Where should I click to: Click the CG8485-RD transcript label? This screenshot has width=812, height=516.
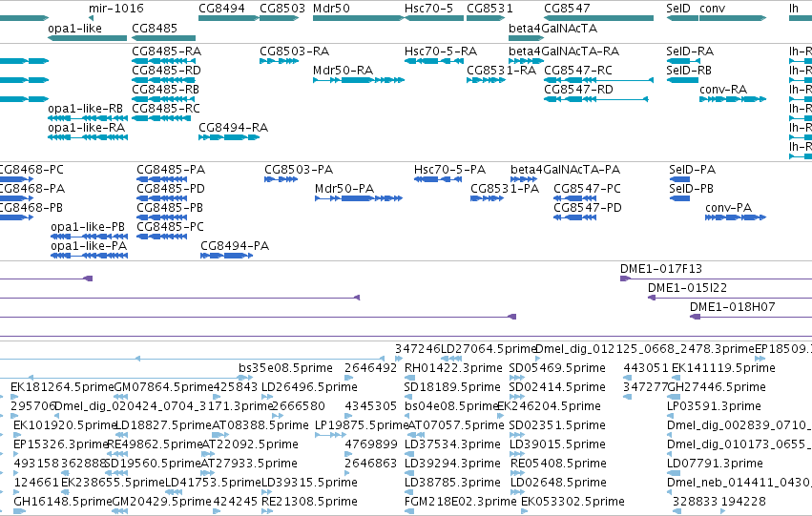pyautogui.click(x=166, y=71)
